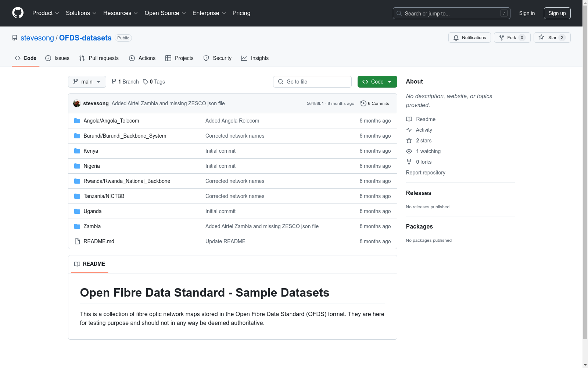Open the Actions tab
This screenshot has height=368, width=588.
142,58
